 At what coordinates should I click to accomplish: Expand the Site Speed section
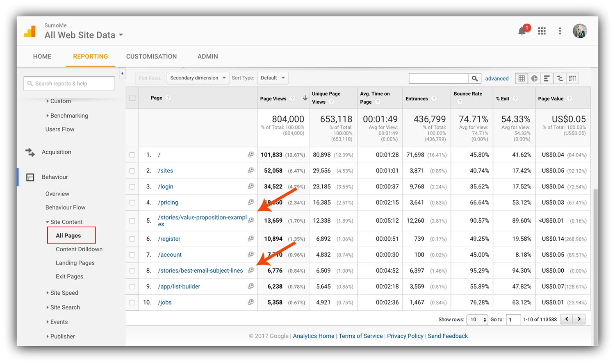pyautogui.click(x=64, y=293)
